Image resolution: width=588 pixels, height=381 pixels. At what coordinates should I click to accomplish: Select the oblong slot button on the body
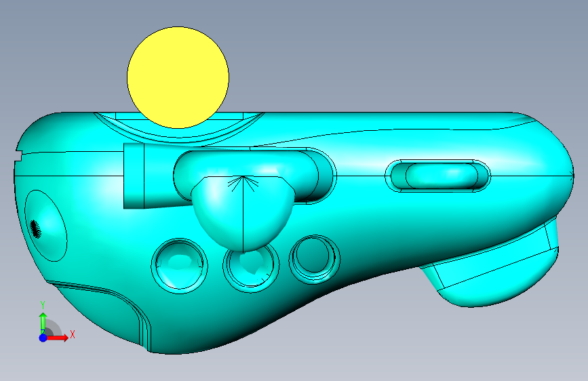tap(437, 176)
